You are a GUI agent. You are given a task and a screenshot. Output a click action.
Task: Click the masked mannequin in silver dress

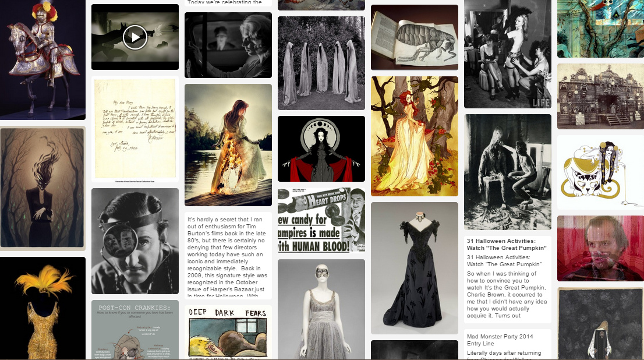pyautogui.click(x=321, y=309)
